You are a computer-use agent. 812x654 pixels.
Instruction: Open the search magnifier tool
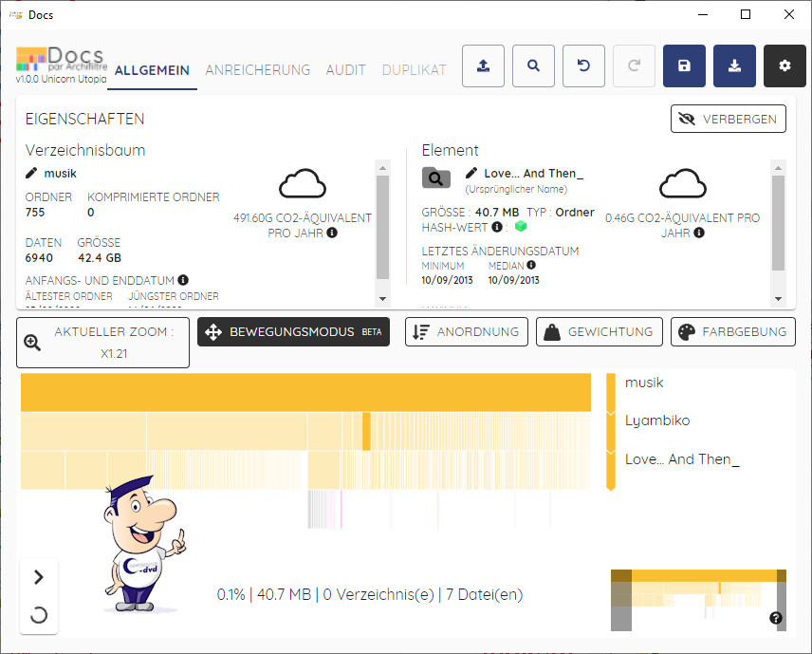pyautogui.click(x=533, y=65)
